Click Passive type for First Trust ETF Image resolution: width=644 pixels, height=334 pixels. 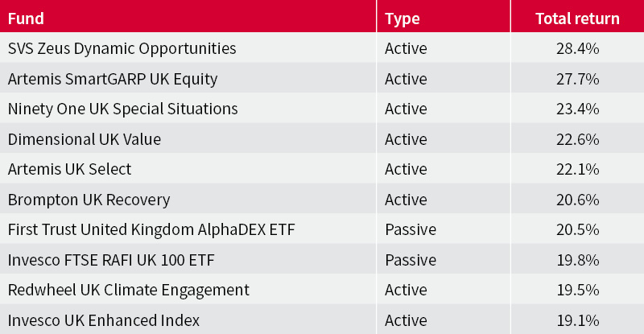coord(411,229)
